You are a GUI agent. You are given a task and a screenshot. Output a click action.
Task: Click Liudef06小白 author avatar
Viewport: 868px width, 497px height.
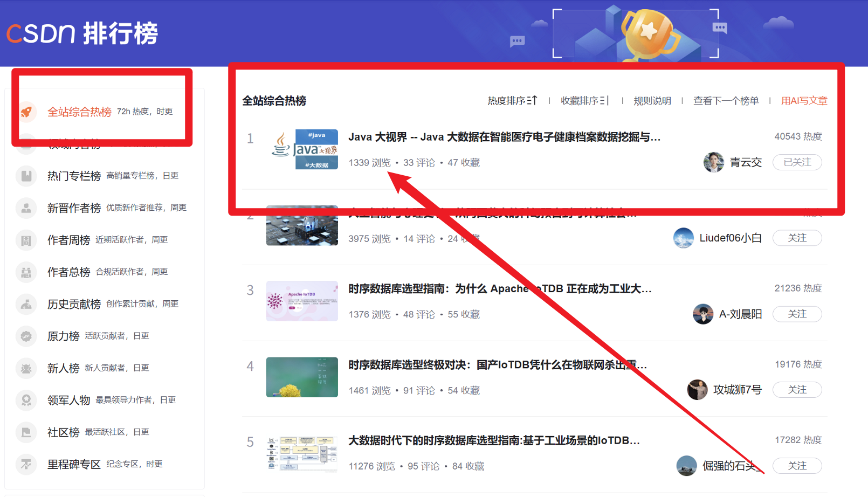pos(684,238)
